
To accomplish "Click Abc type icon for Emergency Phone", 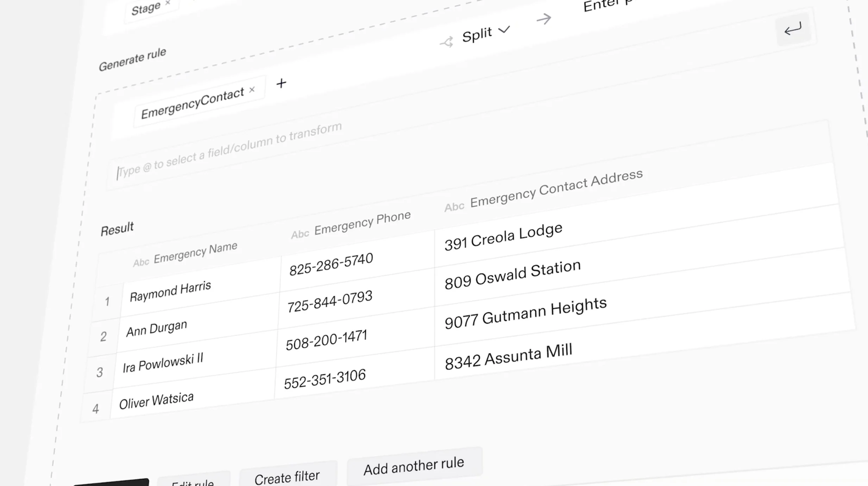I will (300, 234).
